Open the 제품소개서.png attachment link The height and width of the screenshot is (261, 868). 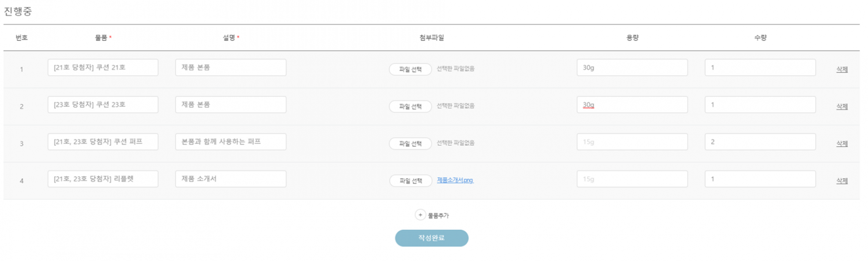455,181
